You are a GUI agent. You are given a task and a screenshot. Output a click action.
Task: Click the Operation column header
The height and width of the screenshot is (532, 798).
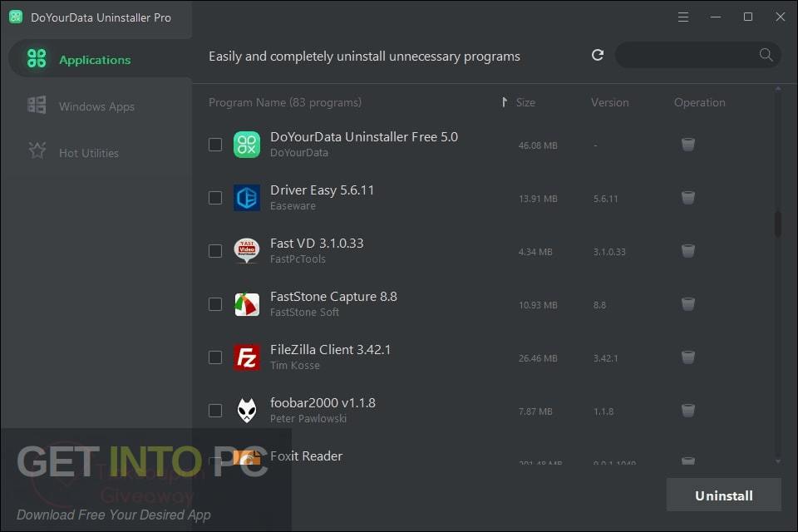[700, 102]
